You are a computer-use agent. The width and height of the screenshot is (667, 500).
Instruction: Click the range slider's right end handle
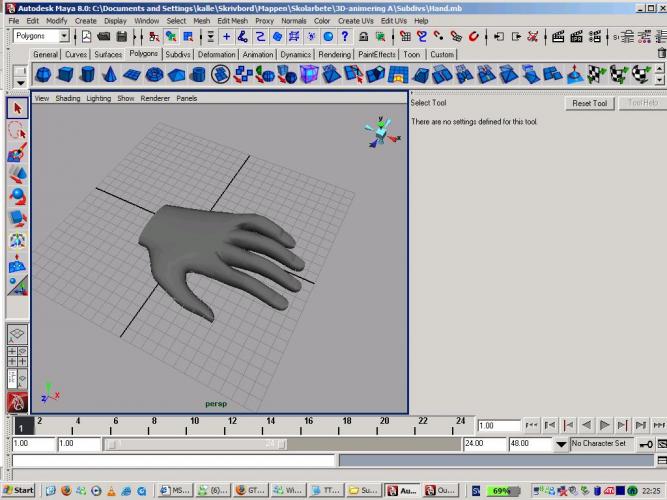click(282, 444)
